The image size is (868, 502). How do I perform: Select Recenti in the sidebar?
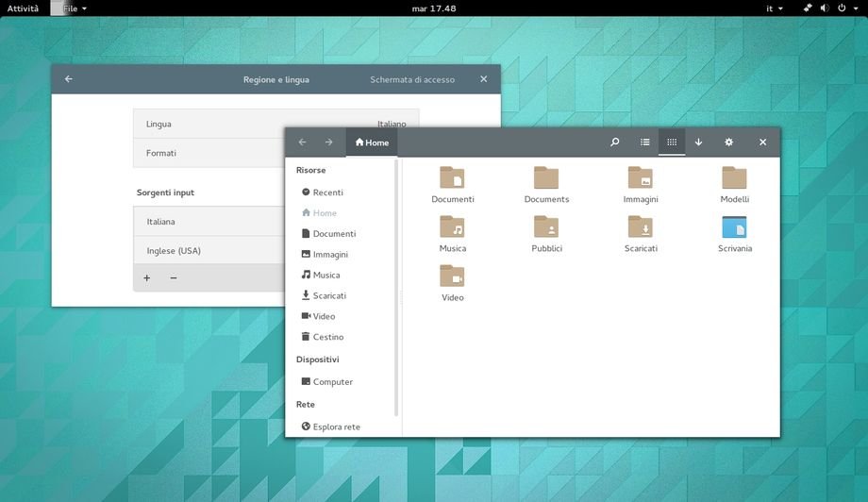(x=327, y=192)
